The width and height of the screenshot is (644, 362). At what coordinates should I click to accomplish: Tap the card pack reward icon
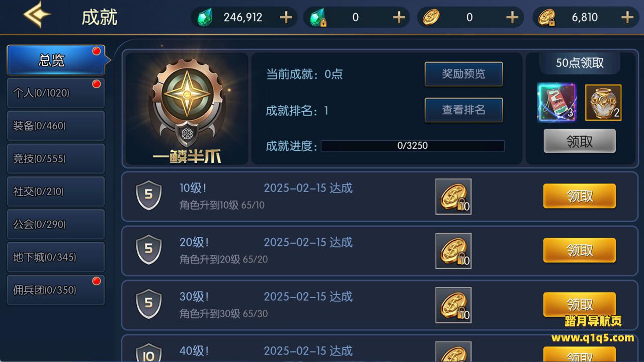coord(556,103)
